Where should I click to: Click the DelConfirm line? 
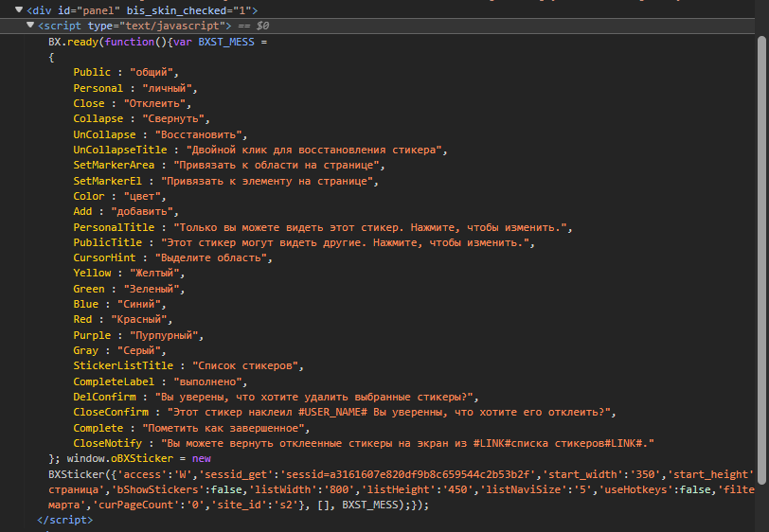(x=277, y=398)
